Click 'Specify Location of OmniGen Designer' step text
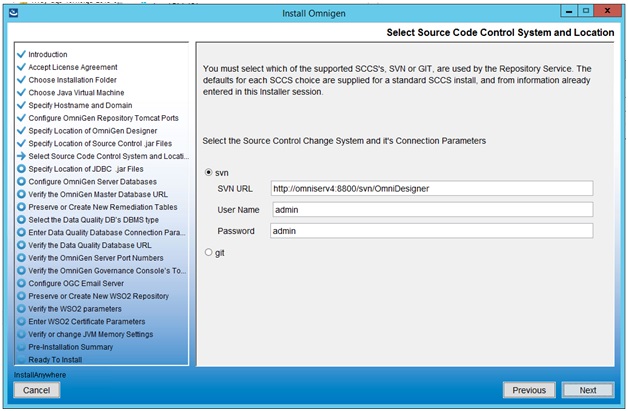Image resolution: width=628 pixels, height=411 pixels. point(93,131)
